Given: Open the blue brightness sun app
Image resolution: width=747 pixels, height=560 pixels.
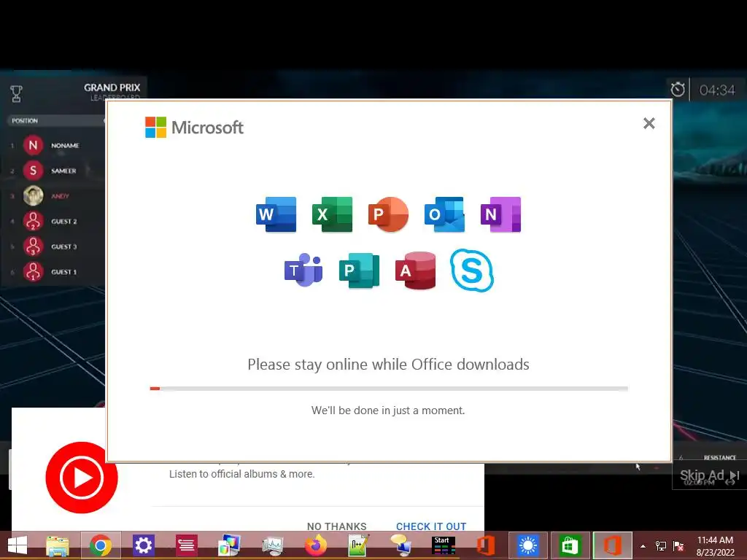Looking at the screenshot, I should coord(528,545).
